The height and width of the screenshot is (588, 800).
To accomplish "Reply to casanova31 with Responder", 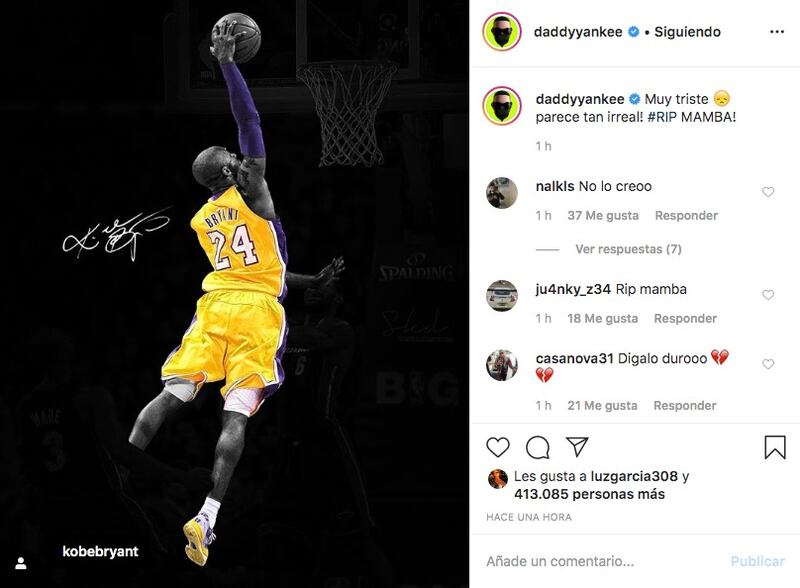I will point(685,405).
